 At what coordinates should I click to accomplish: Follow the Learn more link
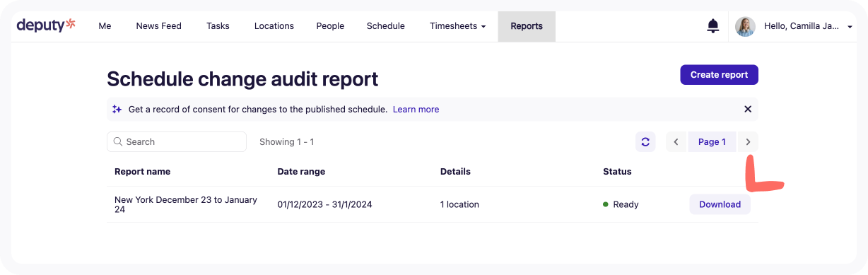tap(416, 109)
